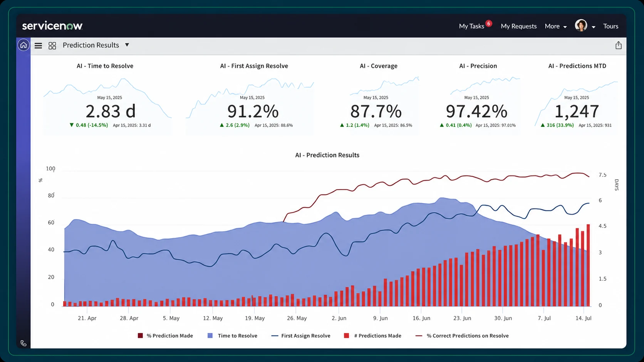
Task: Open the hamburger menu icon
Action: (38, 45)
